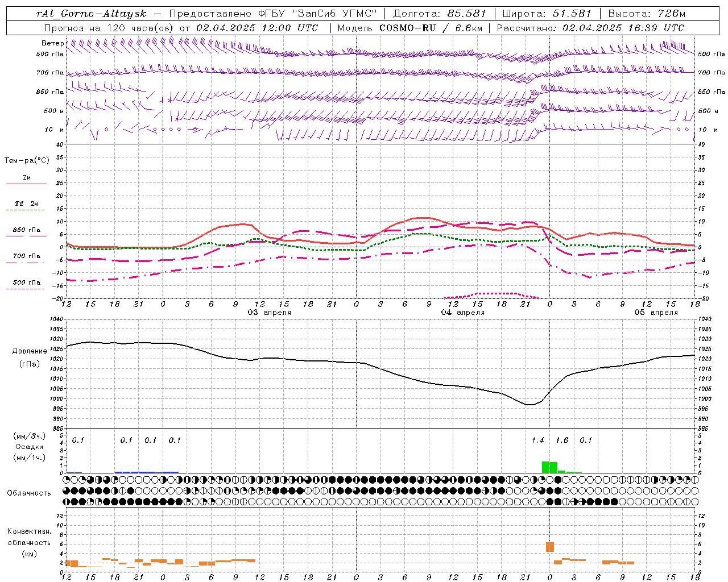The width and height of the screenshot is (728, 582).
Task: Click the Высота: 726м value
Action: click(647, 14)
